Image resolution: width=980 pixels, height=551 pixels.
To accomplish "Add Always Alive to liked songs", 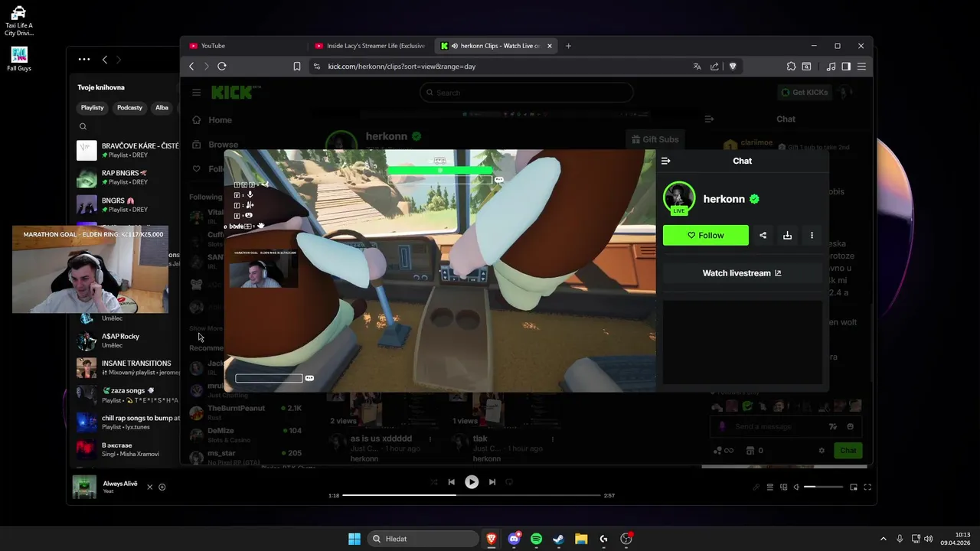I will (x=162, y=487).
